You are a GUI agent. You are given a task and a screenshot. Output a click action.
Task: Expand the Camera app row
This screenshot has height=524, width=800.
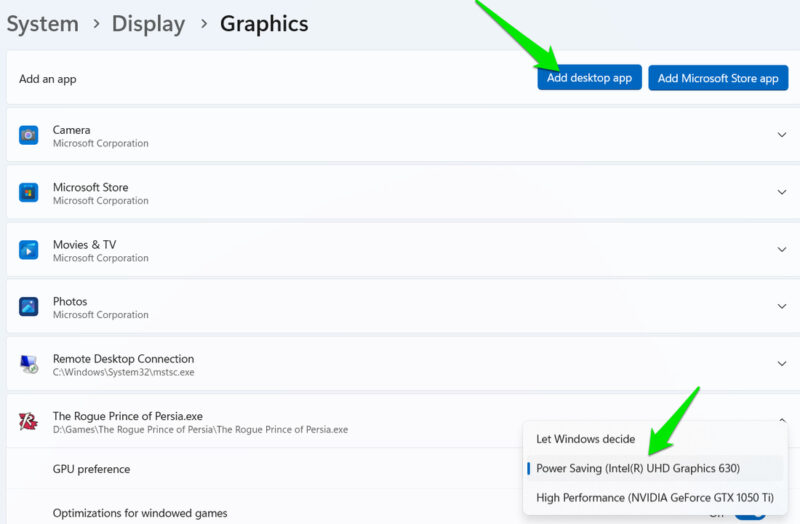[782, 135]
